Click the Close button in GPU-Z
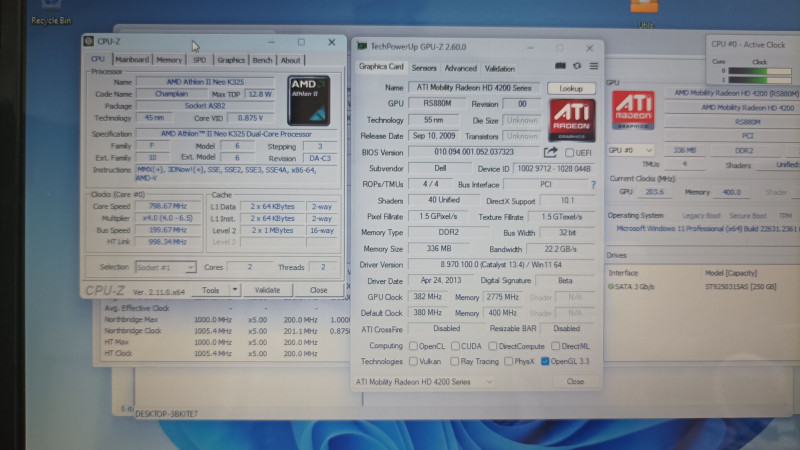Screen dimensions: 800x450 [575, 381]
